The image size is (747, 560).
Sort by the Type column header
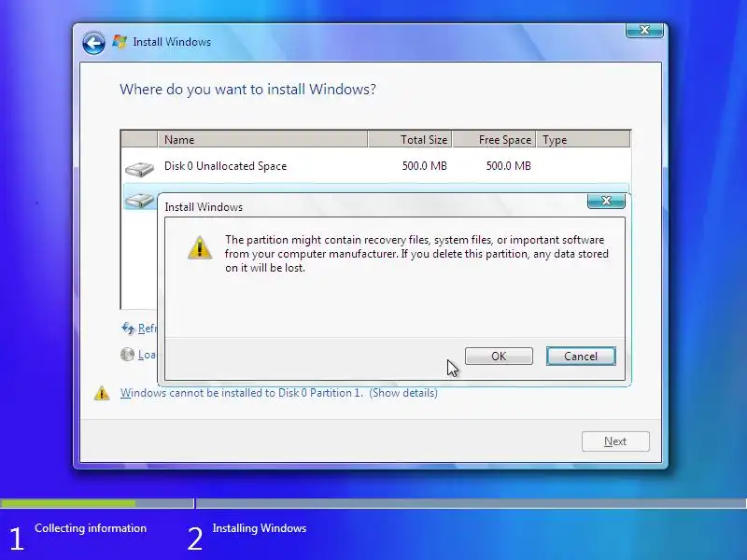(583, 139)
